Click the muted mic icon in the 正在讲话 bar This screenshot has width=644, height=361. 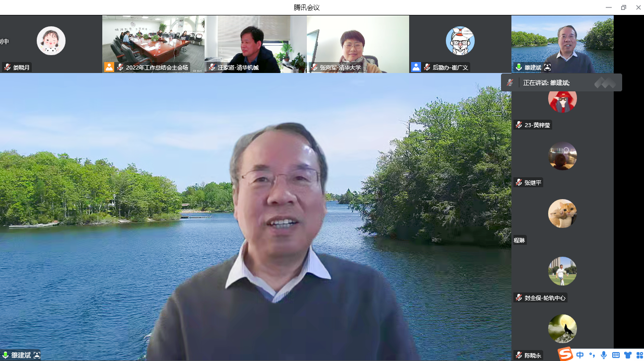pos(510,83)
